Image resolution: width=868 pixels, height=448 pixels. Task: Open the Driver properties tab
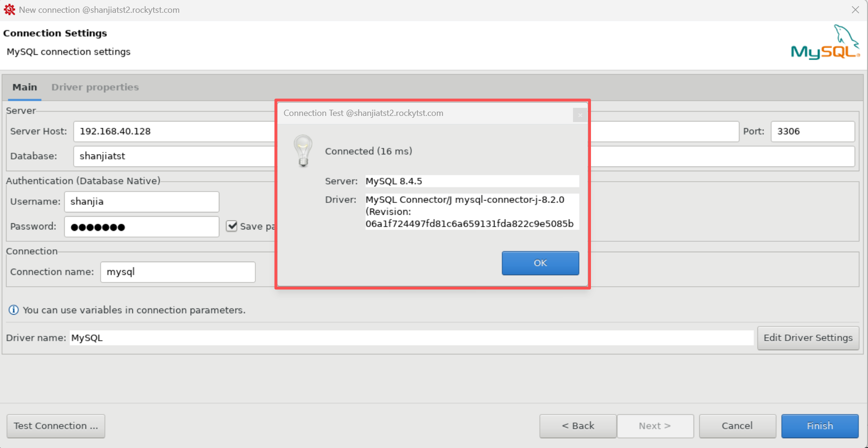95,87
